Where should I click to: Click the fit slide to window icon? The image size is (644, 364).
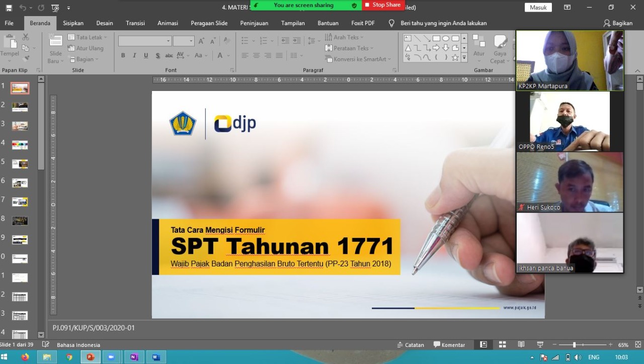point(637,344)
